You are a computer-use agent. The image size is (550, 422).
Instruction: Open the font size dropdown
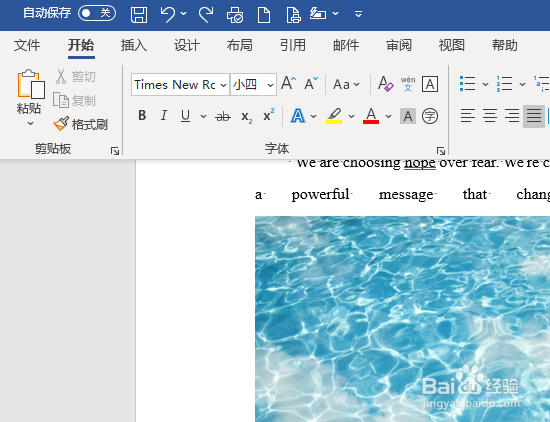pyautogui.click(x=270, y=85)
